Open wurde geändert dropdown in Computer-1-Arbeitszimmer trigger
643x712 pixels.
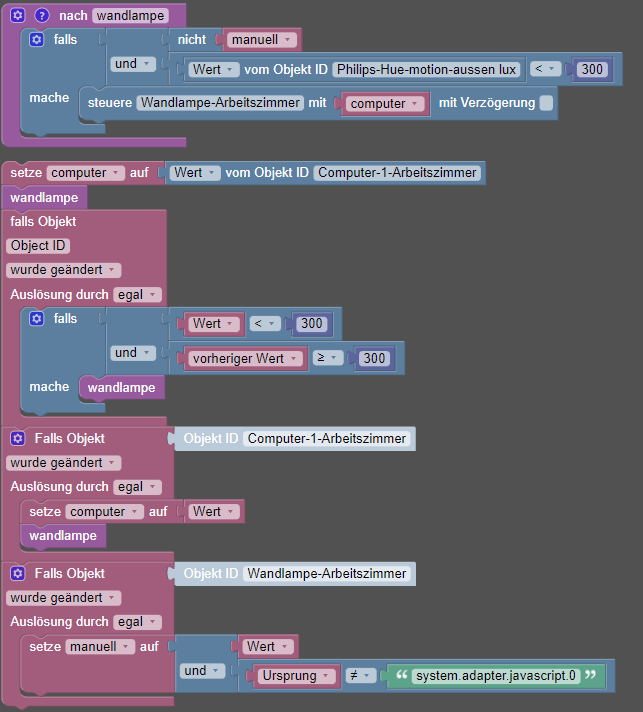point(63,463)
